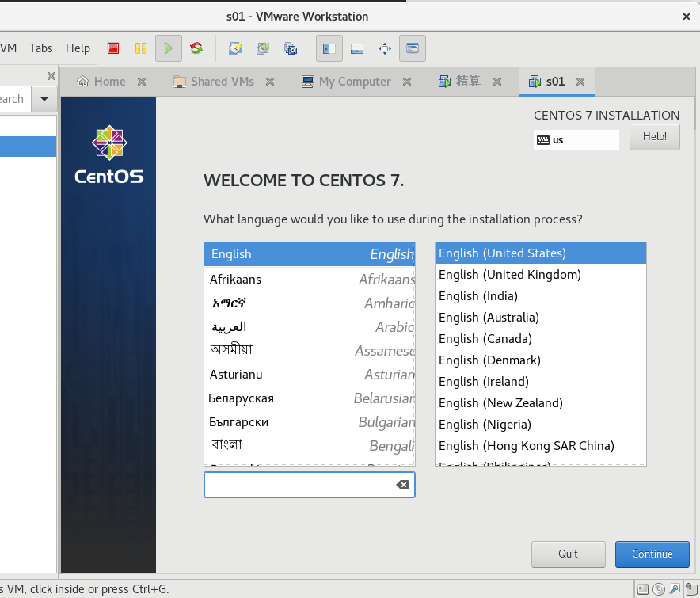Viewport: 700px width, 598px height.
Task: Suspend the s01 virtual machine
Action: click(140, 48)
